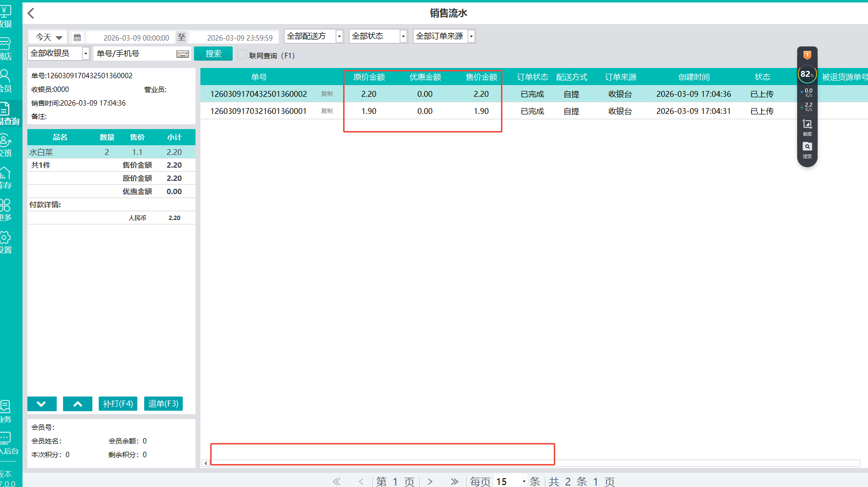Click creation time 2026-03-09 17:04:31
This screenshot has width=868, height=487.
coord(694,111)
